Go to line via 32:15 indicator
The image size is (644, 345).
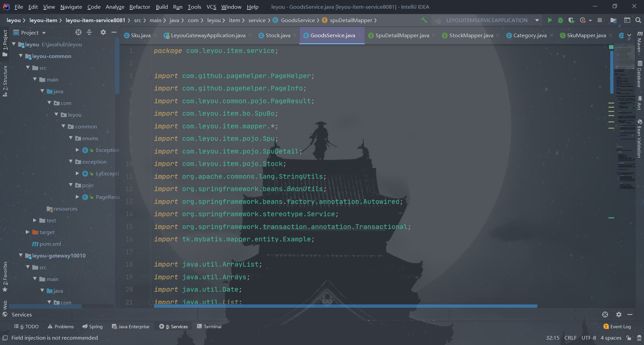tap(552, 338)
